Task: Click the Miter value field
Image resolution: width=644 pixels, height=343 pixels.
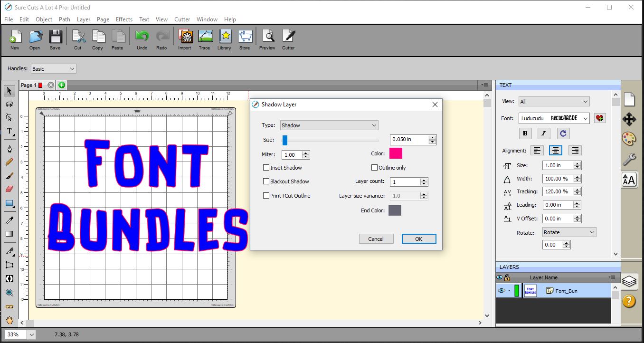Action: (x=292, y=155)
